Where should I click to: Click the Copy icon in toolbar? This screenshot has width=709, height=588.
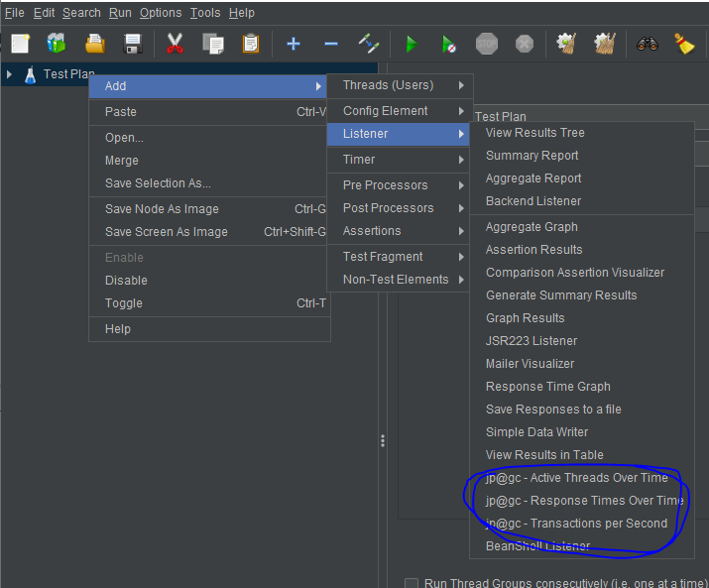click(x=213, y=44)
